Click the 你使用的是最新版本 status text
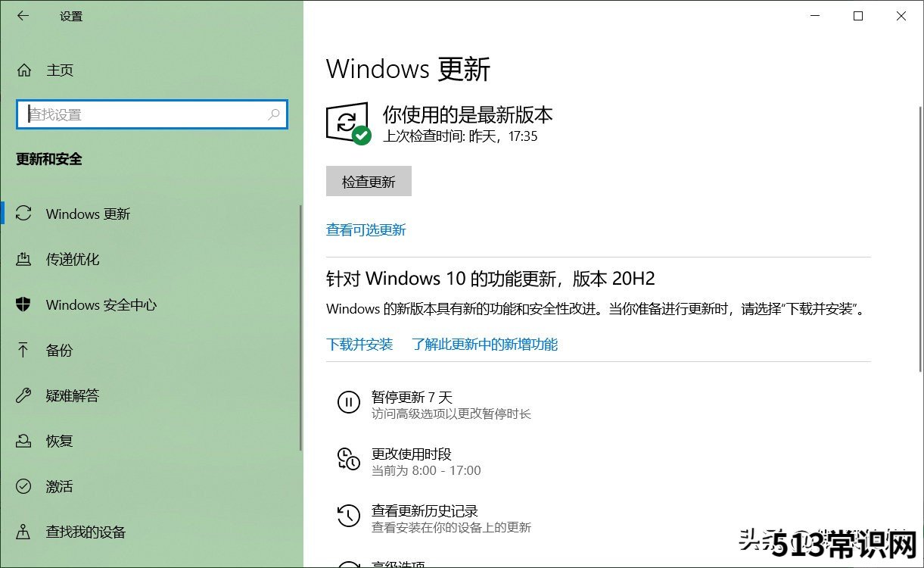Image resolution: width=924 pixels, height=568 pixels. click(x=468, y=114)
